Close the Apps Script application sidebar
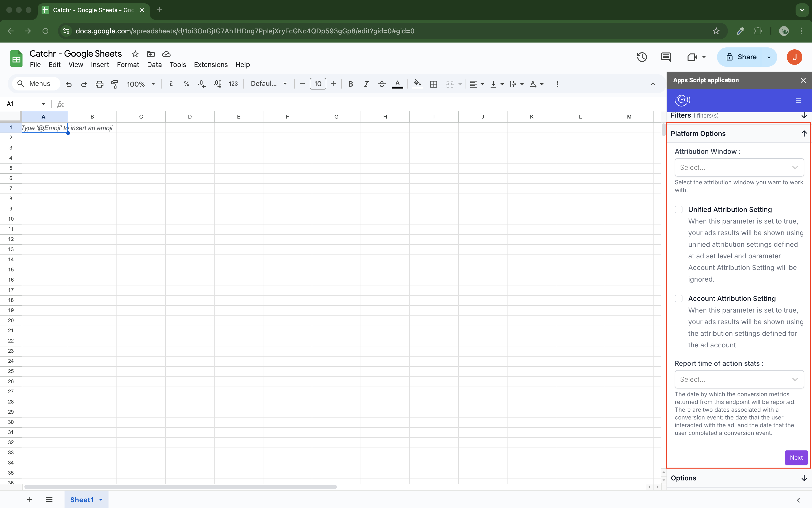Viewport: 812px width, 508px height. coord(803,80)
